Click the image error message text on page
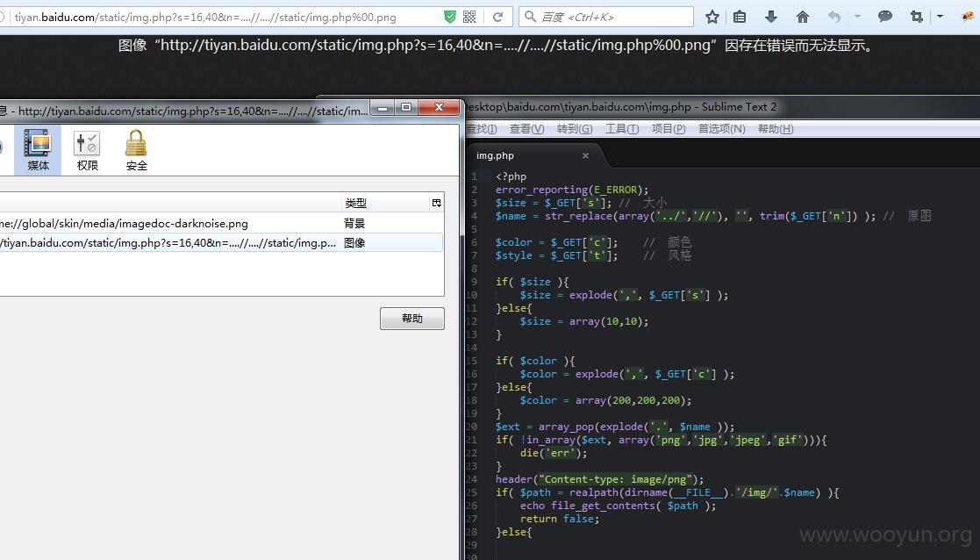The image size is (980, 560). 497,46
